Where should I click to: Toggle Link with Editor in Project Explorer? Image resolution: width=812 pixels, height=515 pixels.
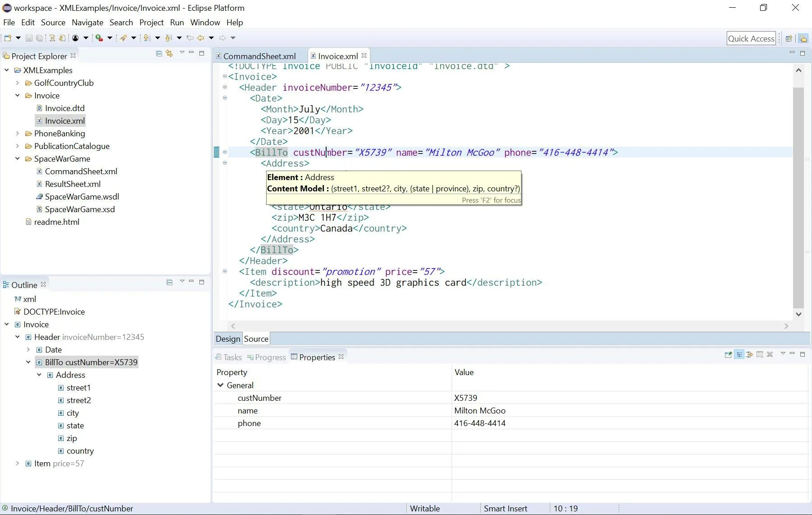tap(169, 53)
